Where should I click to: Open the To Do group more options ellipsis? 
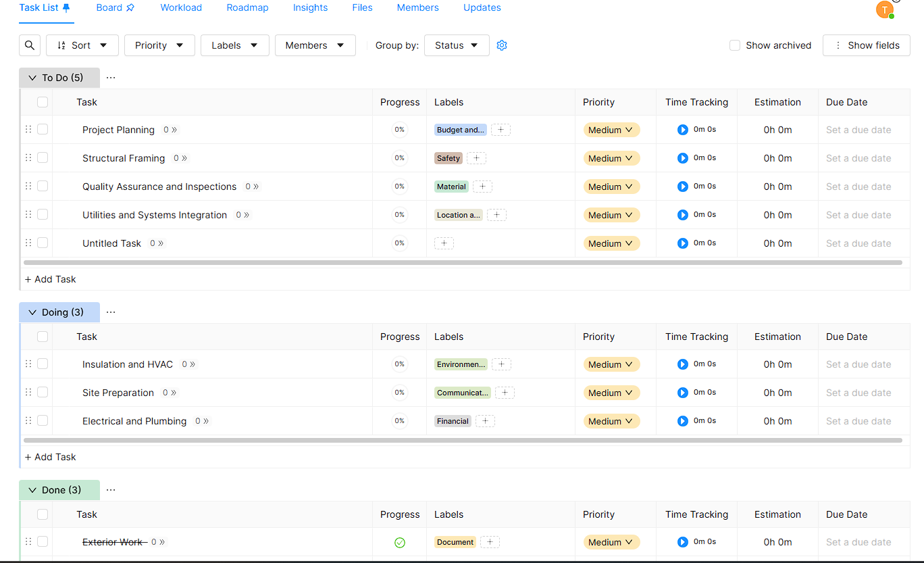(x=111, y=78)
